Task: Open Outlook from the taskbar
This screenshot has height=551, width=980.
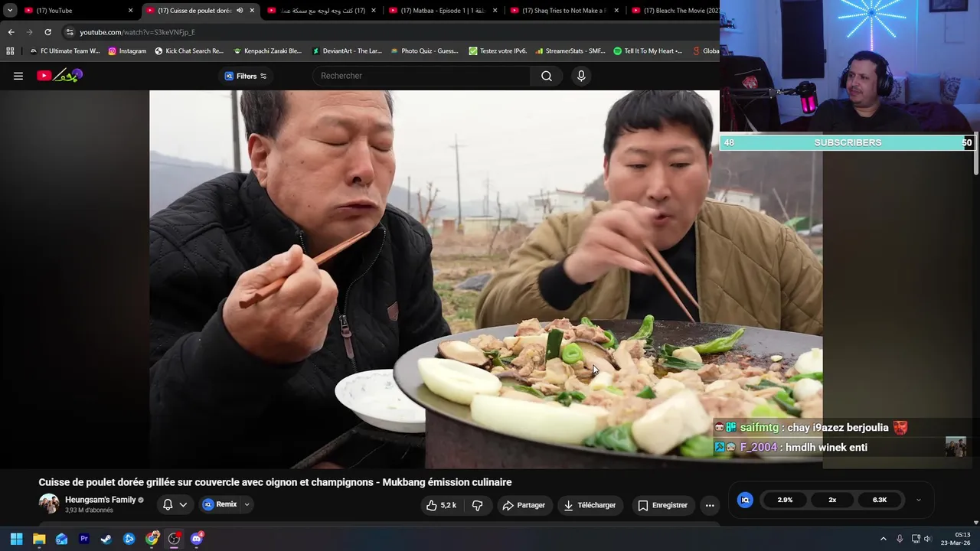Action: (61, 539)
